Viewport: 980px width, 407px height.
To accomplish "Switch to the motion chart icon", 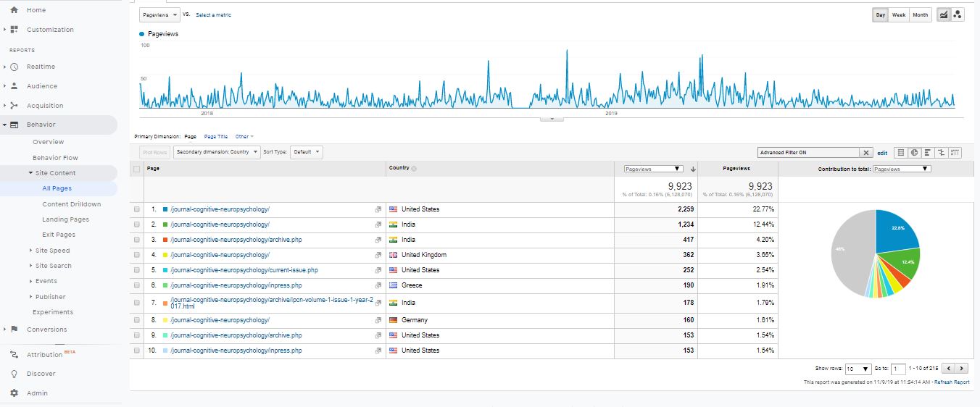I will tap(958, 14).
